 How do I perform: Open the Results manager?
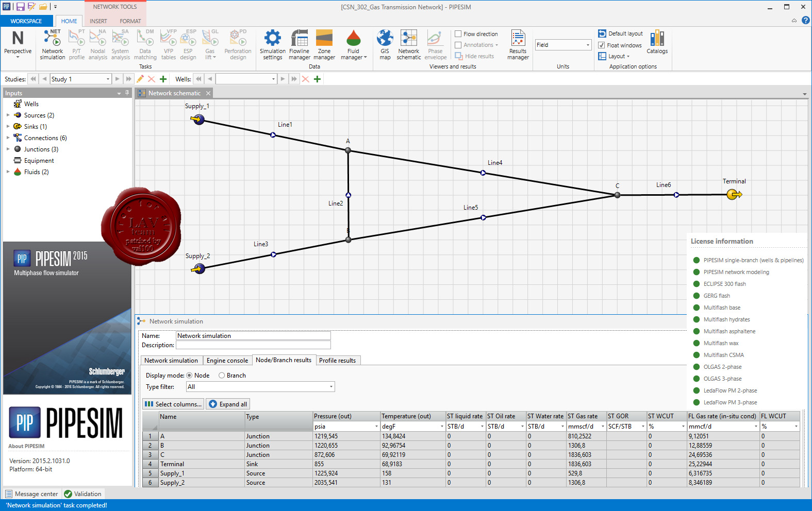coord(518,45)
